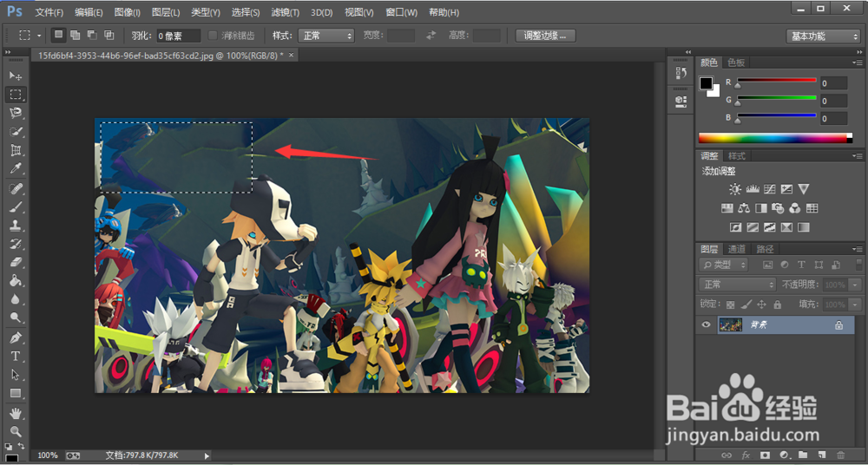Screen dimensions: 868x465
Task: Select the Horizontal Type tool
Action: tap(16, 357)
